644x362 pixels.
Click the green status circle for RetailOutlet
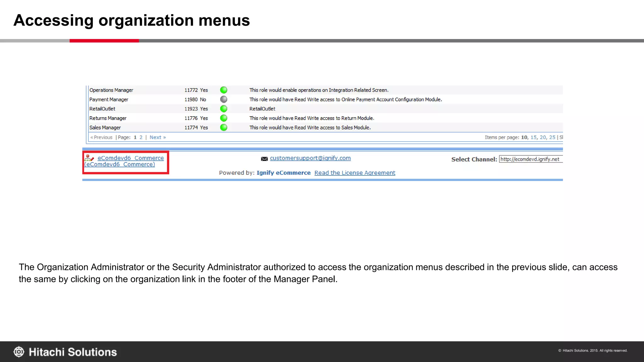click(224, 109)
